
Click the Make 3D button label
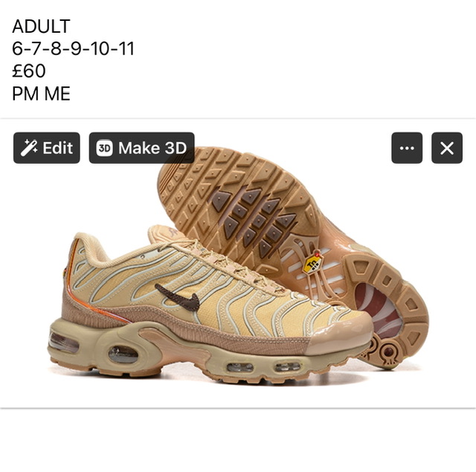coord(152,148)
